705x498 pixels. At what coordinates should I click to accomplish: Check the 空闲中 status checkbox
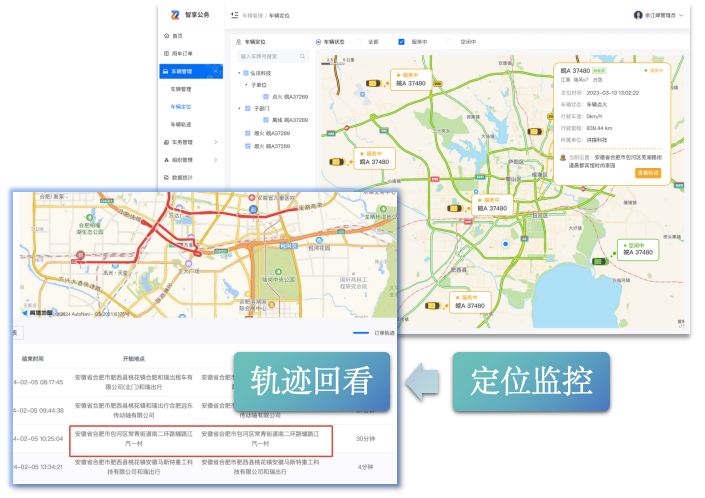pos(450,42)
